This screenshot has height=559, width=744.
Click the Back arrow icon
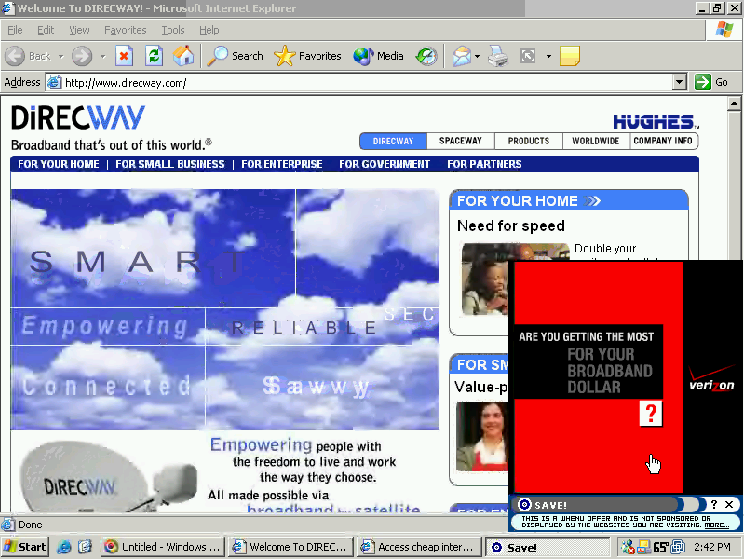[x=15, y=56]
